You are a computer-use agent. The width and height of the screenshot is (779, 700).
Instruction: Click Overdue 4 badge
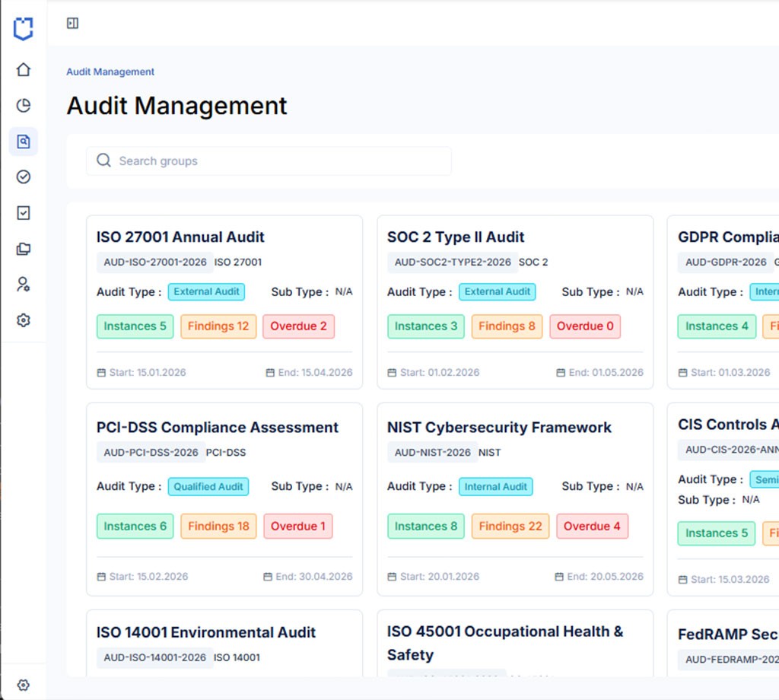pos(592,526)
